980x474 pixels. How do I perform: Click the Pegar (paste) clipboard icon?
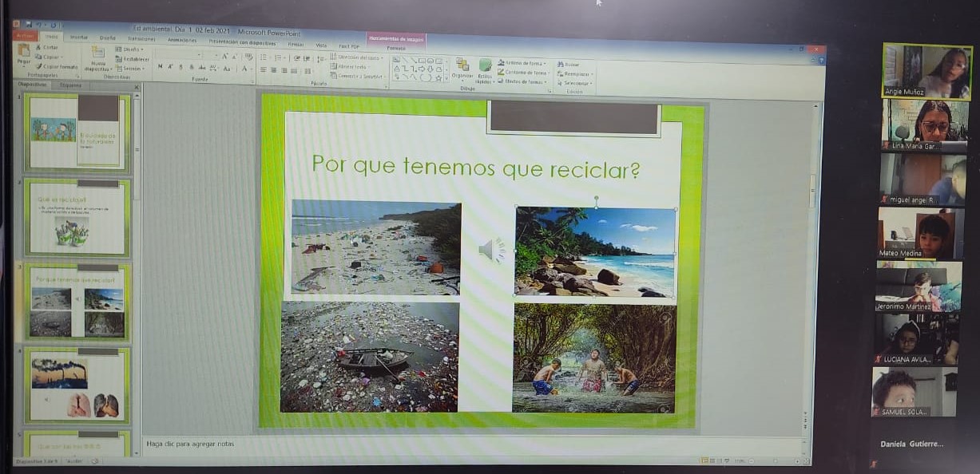tap(24, 50)
